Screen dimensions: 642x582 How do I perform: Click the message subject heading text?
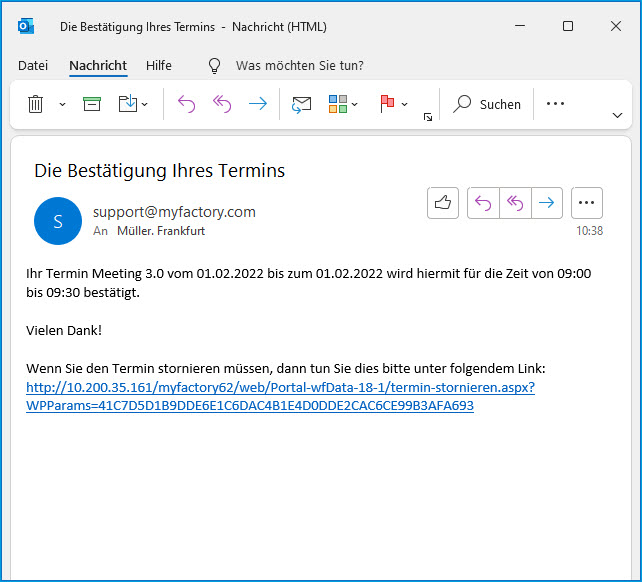(x=159, y=171)
